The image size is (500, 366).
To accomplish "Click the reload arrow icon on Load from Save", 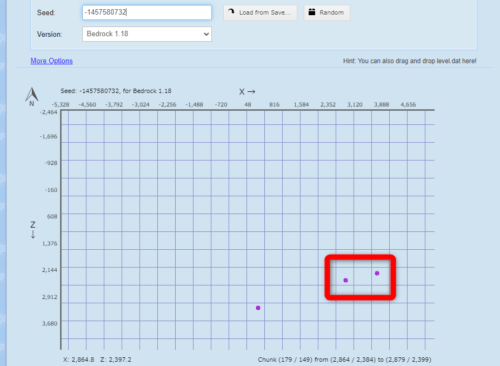I will tap(231, 12).
